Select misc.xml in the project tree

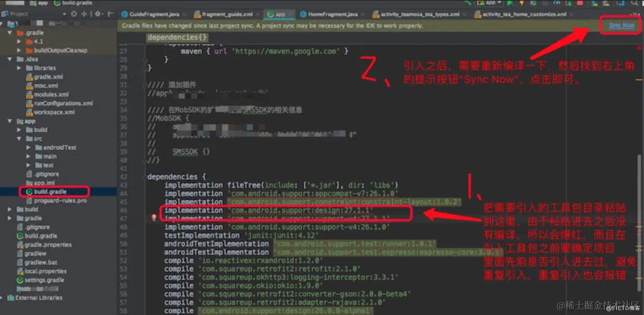(x=43, y=86)
